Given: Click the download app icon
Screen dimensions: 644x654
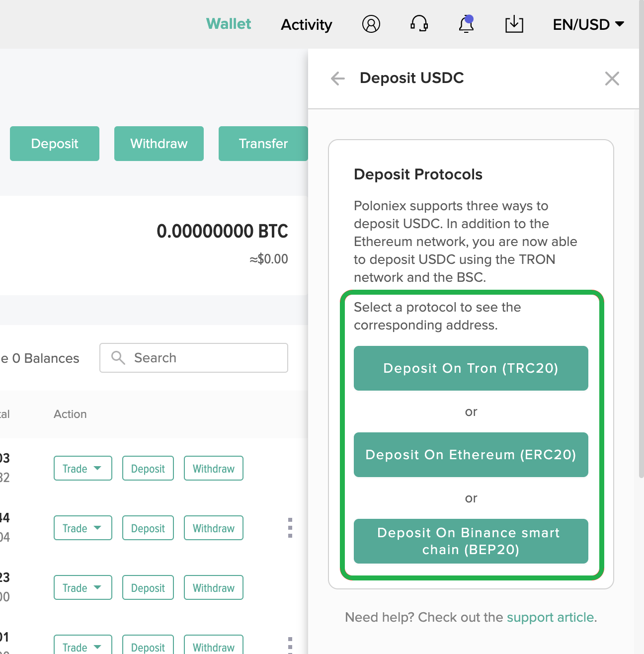Looking at the screenshot, I should point(514,24).
